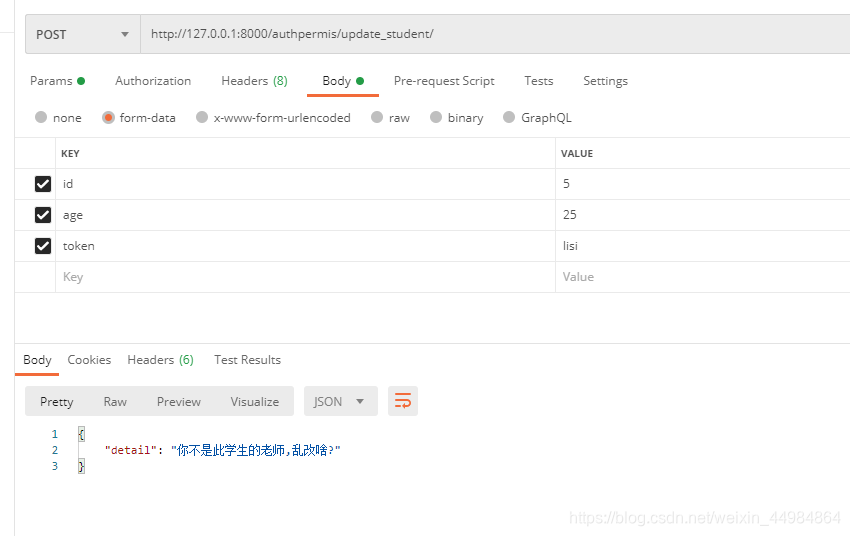Select the form-data radio button
The width and height of the screenshot is (850, 536).
coord(108,117)
